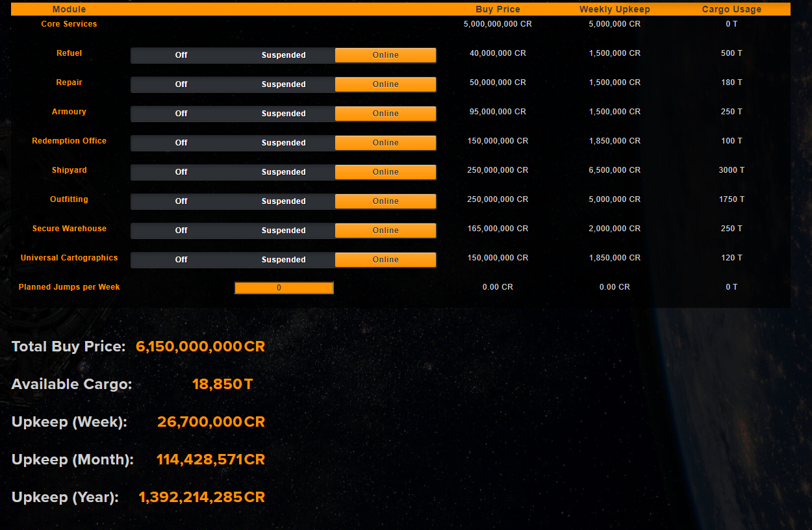This screenshot has height=530, width=812.
Task: Select Online for Shipyard
Action: (x=385, y=172)
